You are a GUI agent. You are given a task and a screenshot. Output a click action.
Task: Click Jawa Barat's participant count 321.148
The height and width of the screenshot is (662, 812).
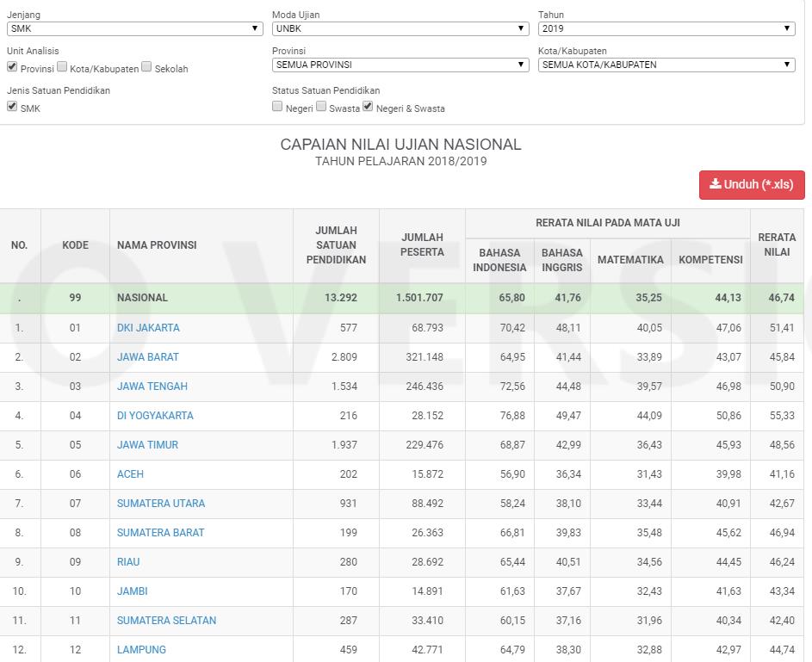(x=425, y=357)
